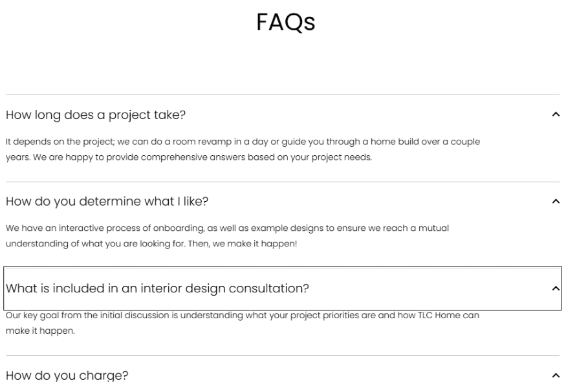The height and width of the screenshot is (392, 566).
Task: Click the chevron next to "How do you charge?"
Action: pyautogui.click(x=555, y=375)
